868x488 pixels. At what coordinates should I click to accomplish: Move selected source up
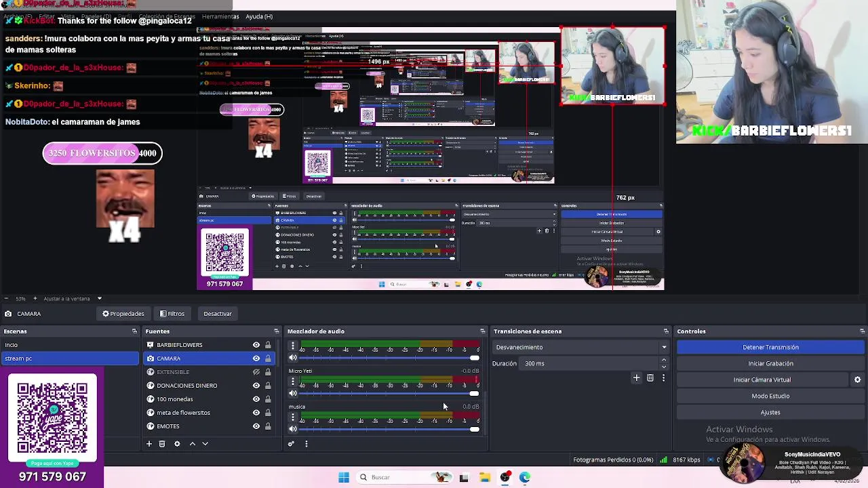pos(192,444)
